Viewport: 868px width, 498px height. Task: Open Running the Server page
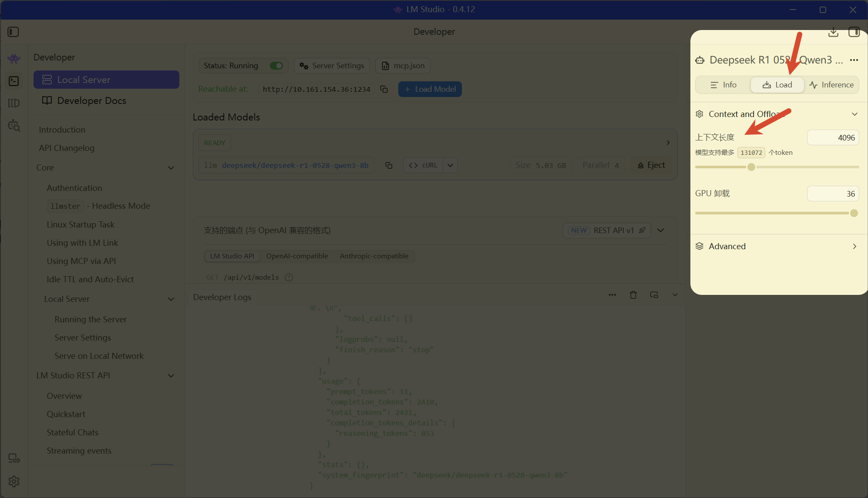click(x=91, y=319)
